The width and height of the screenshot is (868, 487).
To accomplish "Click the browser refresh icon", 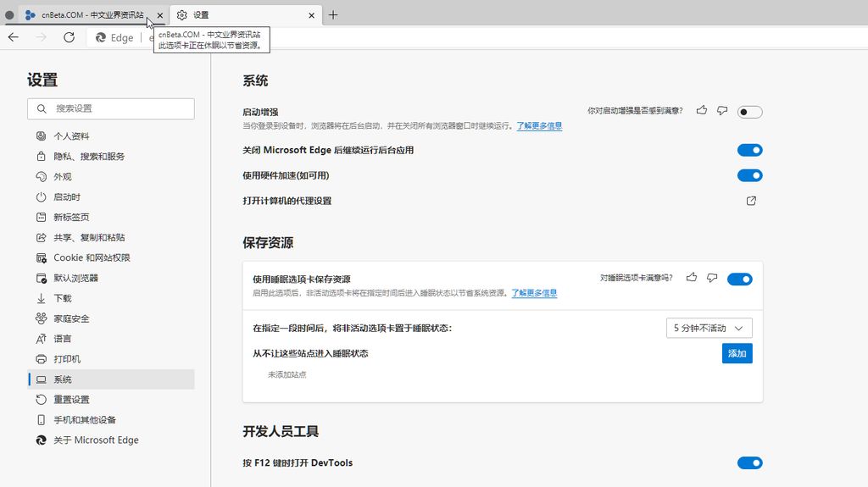I will (x=70, y=37).
